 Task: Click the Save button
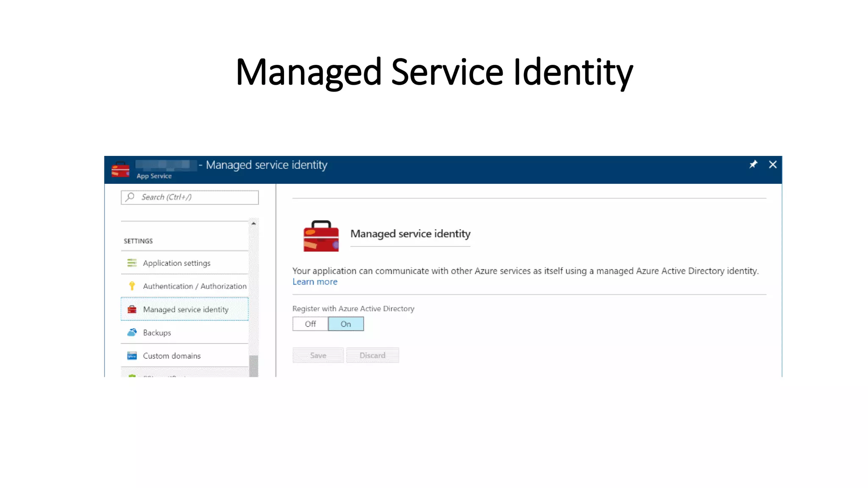(x=318, y=355)
